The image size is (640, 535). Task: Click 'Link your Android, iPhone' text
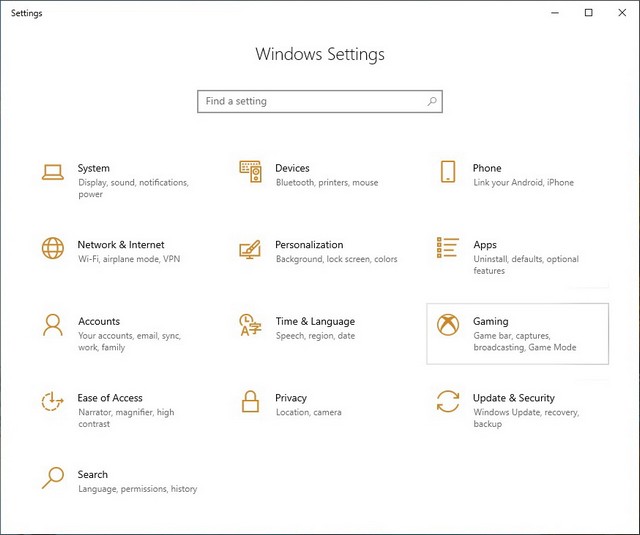523,182
